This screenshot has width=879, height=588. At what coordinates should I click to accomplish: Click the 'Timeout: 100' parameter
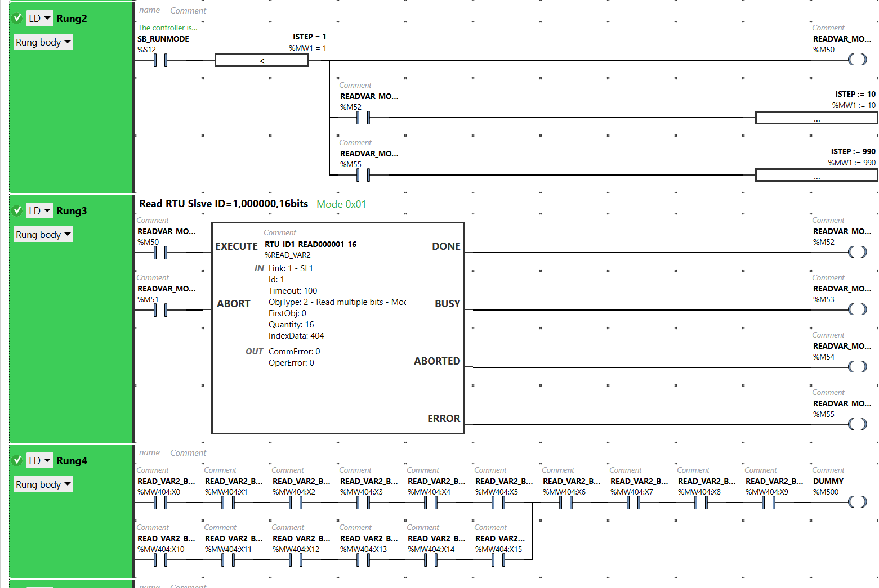293,291
